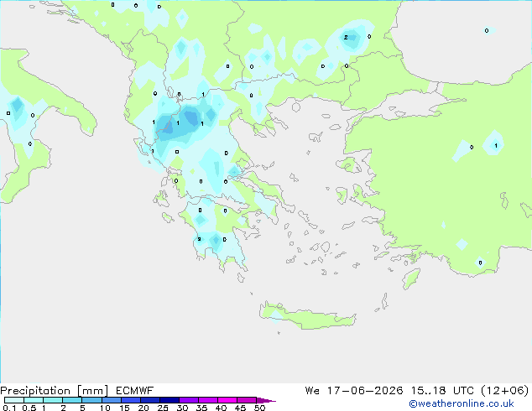Screen dimensions: 532x411
Task: Select the legend swatch between 0.5 and 1
Action: pyautogui.click(x=34, y=400)
